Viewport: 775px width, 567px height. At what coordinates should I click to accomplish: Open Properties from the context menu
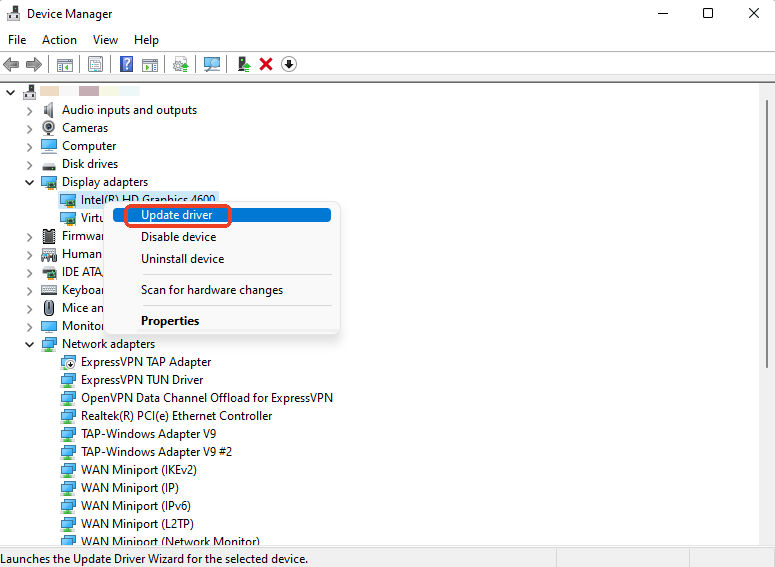222,321
